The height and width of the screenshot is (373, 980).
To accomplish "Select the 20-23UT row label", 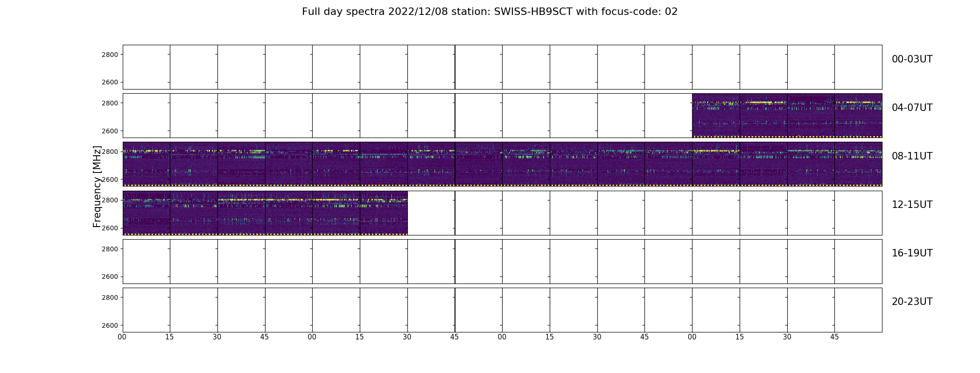I will 912,302.
